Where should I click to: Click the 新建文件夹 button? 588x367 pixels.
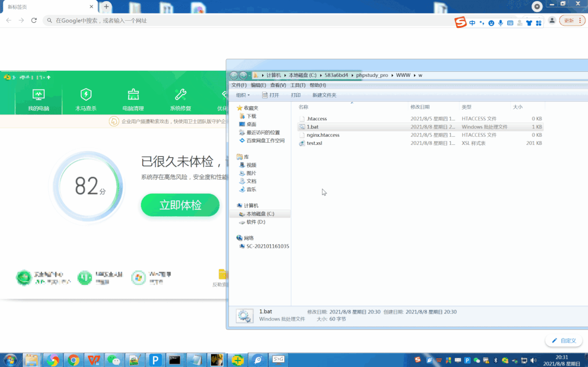click(x=324, y=95)
